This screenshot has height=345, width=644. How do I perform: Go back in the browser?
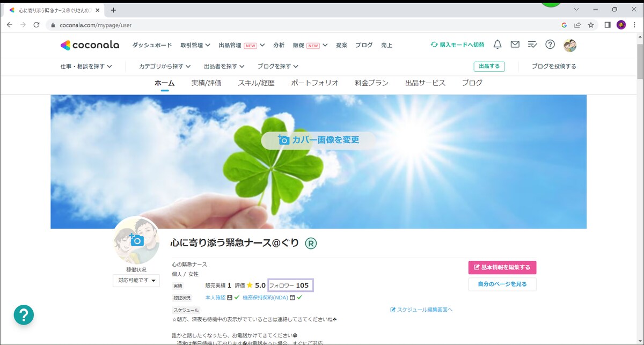tap(9, 25)
